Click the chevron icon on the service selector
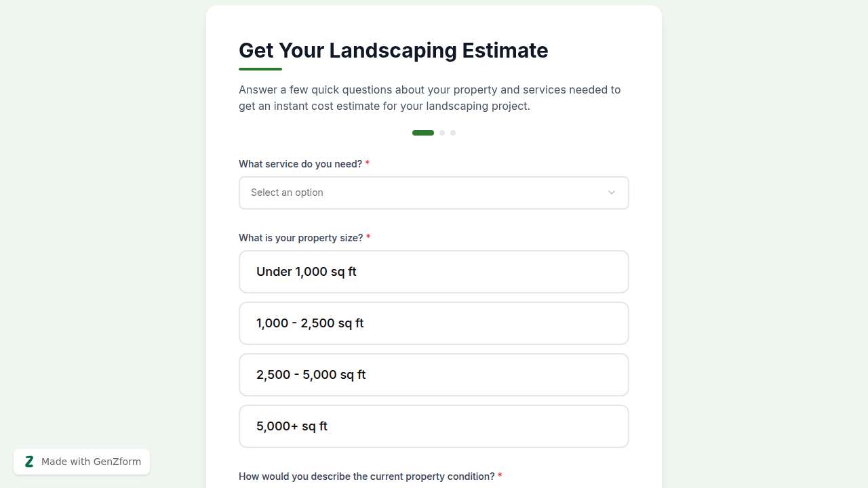 pos(611,192)
